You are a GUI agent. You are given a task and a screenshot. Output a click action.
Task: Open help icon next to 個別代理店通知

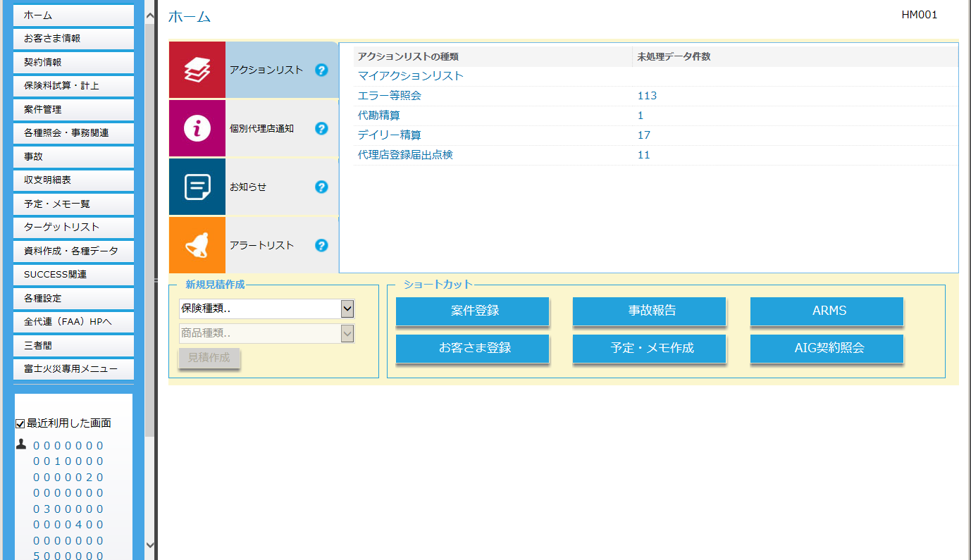click(321, 128)
